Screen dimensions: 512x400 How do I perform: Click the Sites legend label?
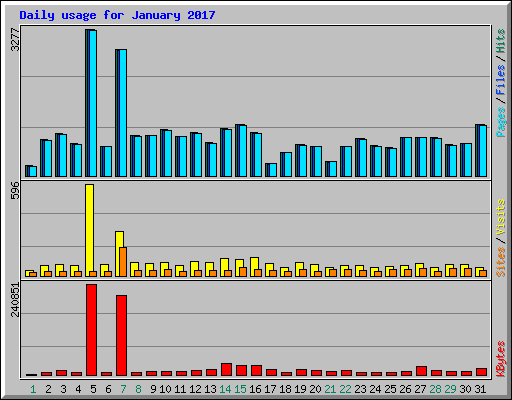500,262
